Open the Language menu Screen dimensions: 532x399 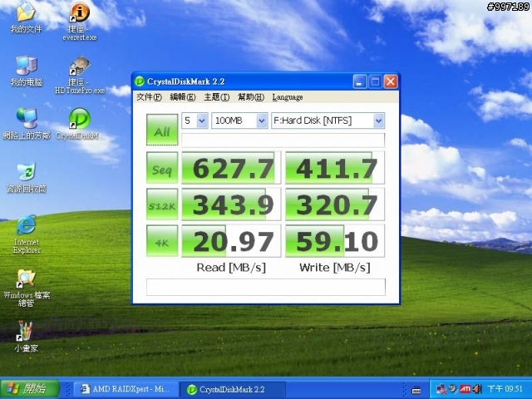tap(288, 97)
